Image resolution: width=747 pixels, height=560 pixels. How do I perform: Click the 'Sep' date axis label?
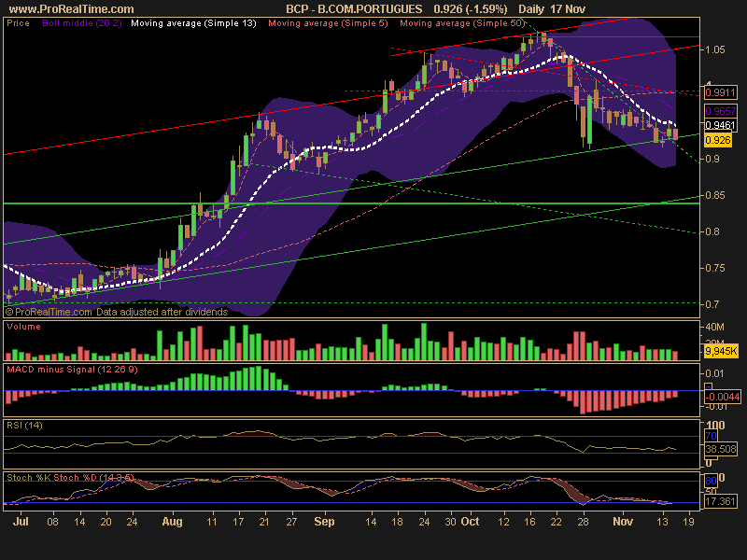pos(324,522)
